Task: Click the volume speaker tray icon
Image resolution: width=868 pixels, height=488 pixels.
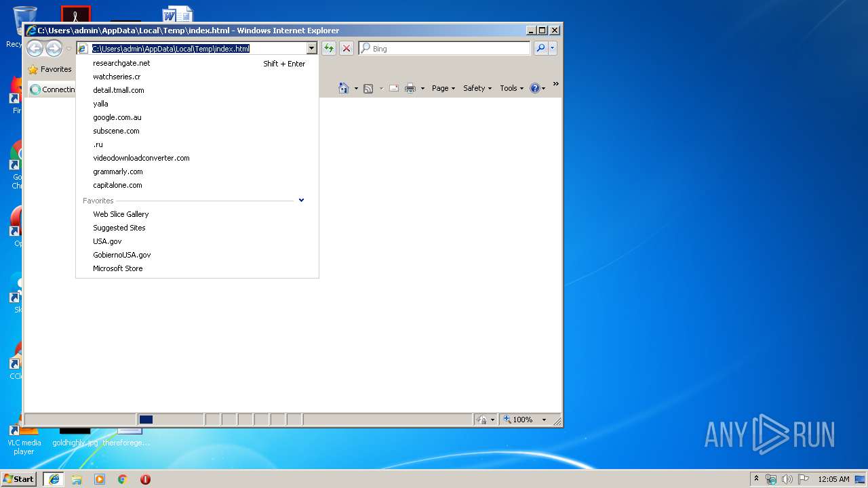Action: coord(787,479)
